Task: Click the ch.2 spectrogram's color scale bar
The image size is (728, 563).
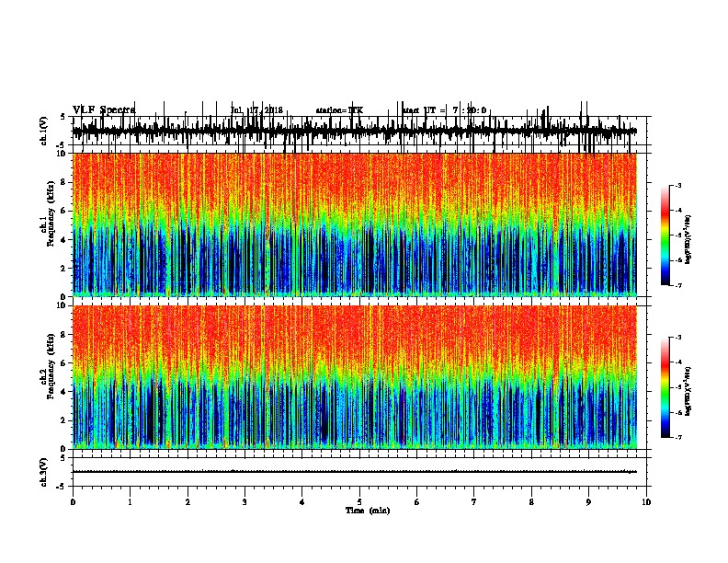Action: pos(665,387)
